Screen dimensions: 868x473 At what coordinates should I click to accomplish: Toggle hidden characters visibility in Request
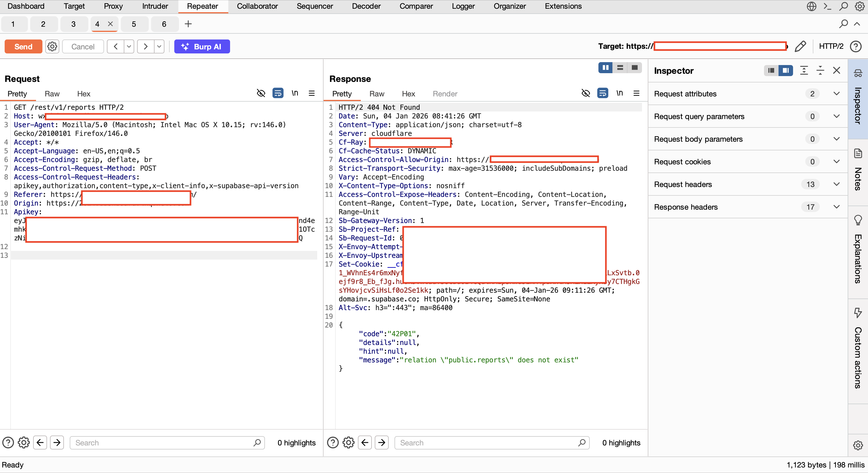261,93
